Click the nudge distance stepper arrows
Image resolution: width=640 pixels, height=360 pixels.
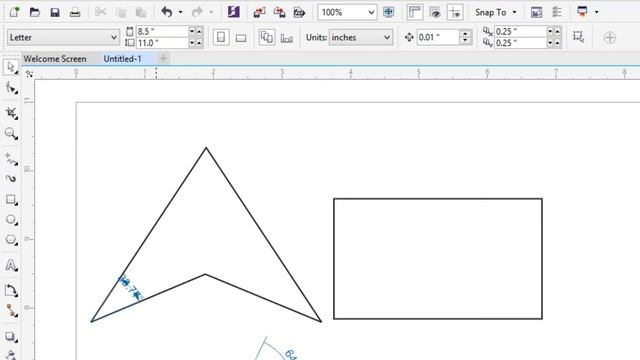click(465, 38)
